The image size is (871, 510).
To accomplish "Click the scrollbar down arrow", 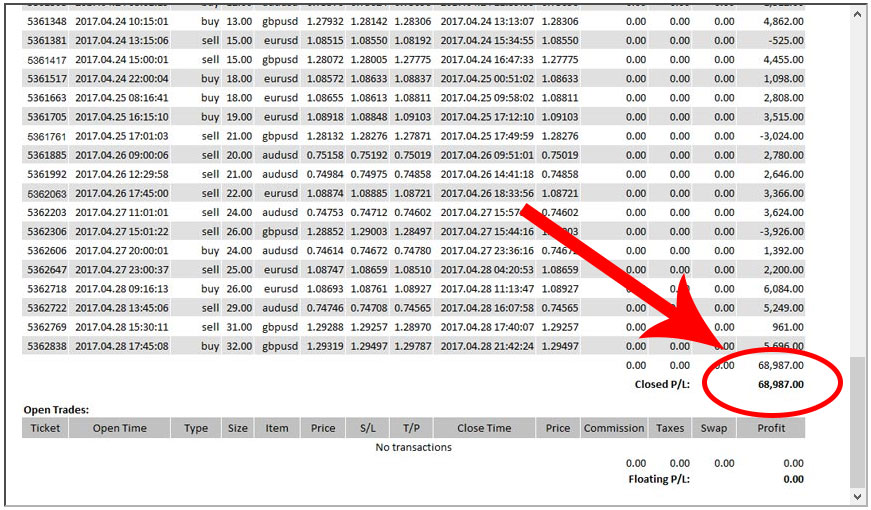I will coord(858,496).
